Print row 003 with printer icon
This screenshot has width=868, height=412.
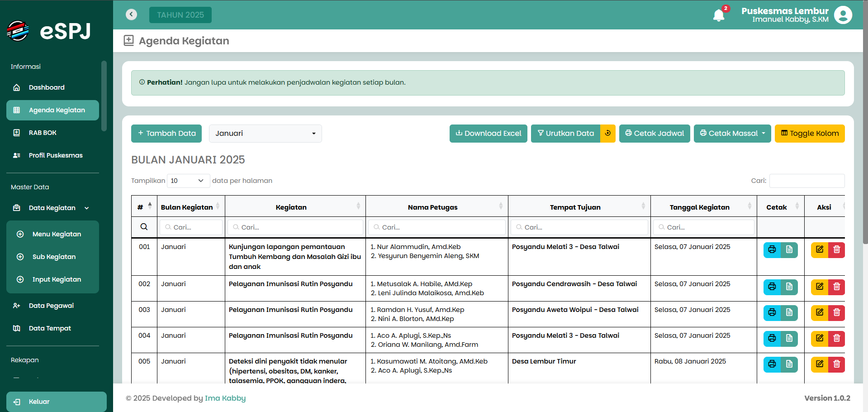(772, 312)
